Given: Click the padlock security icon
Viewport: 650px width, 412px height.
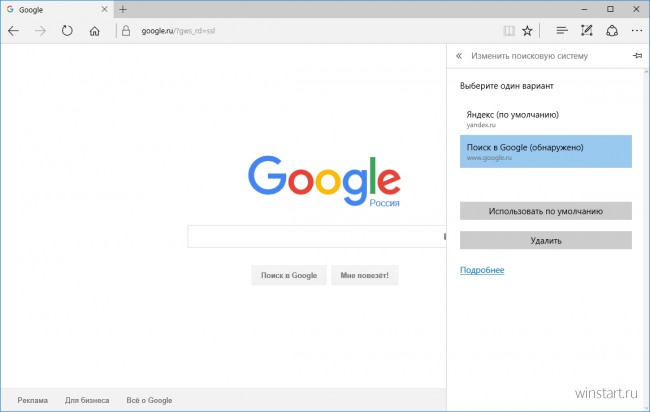Looking at the screenshot, I should click(126, 31).
